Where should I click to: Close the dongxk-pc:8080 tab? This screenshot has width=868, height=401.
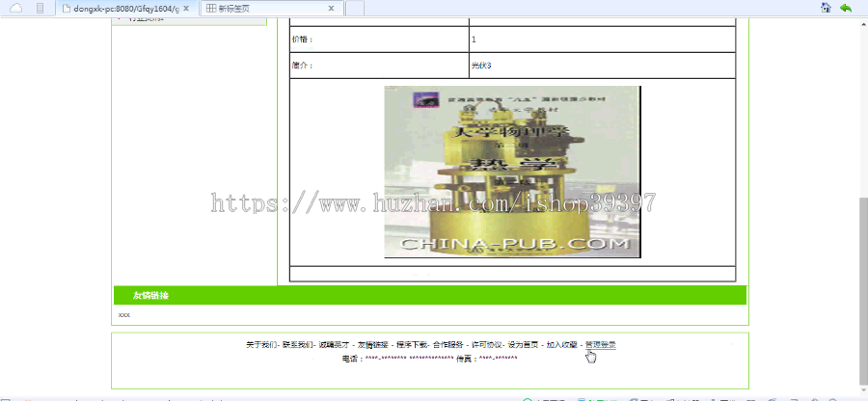click(186, 9)
